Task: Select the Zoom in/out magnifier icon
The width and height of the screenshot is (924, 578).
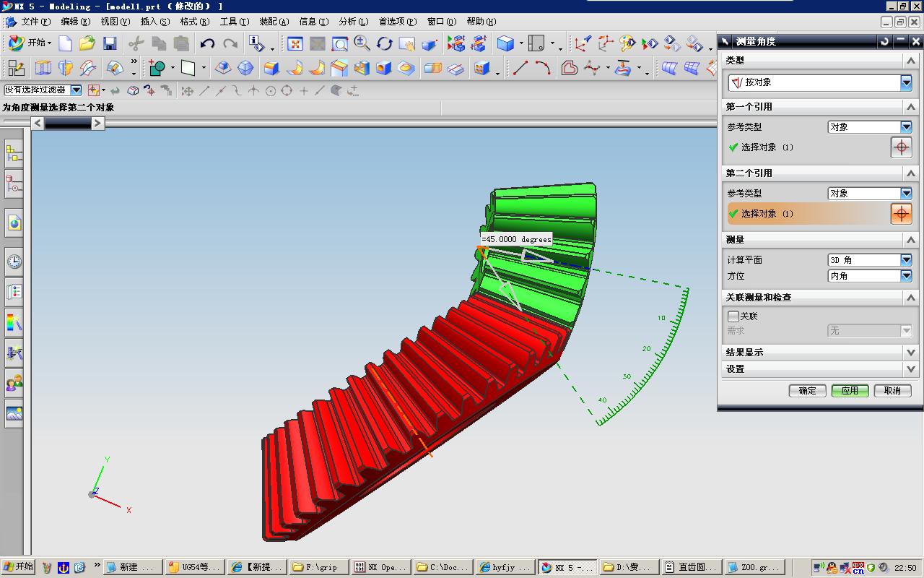Action: [362, 44]
